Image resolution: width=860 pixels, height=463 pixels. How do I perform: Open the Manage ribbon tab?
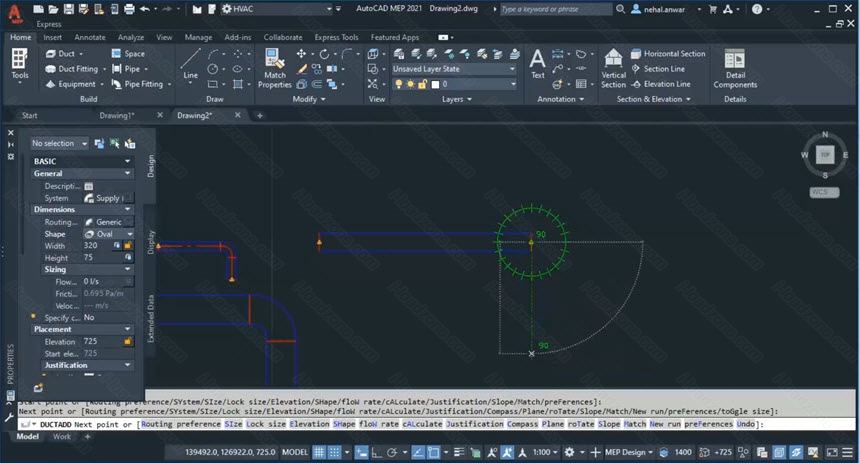click(x=198, y=37)
